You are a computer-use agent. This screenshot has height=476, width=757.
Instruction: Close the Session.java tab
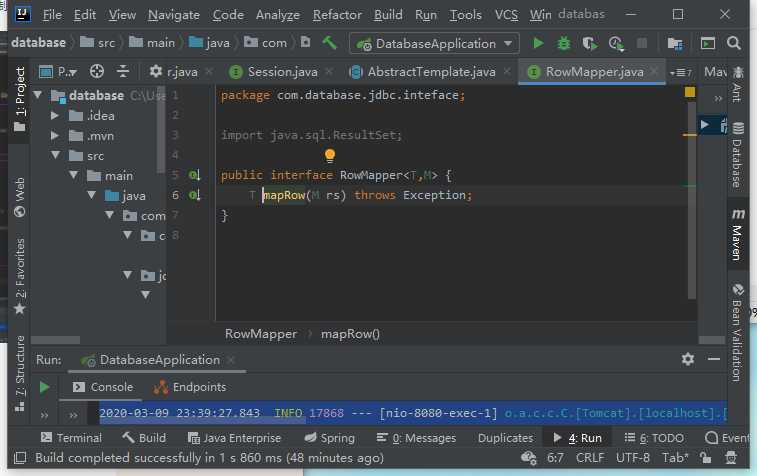[329, 71]
